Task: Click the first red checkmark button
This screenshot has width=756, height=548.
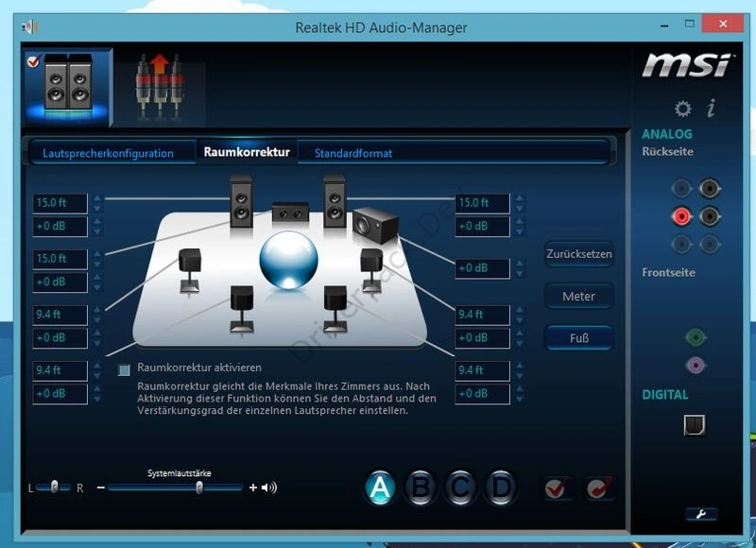Action: coord(556,488)
